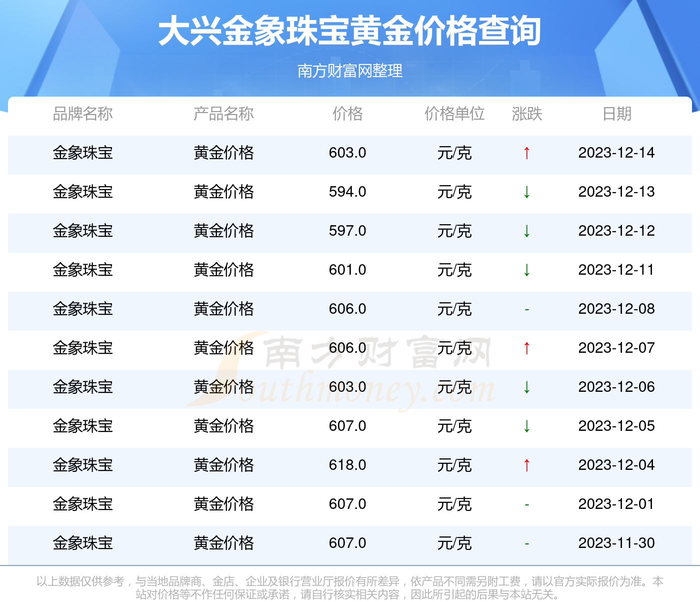Click 黄金价格 in the 2023-12-05 row
Screen dimensions: 700x602
(x=223, y=426)
